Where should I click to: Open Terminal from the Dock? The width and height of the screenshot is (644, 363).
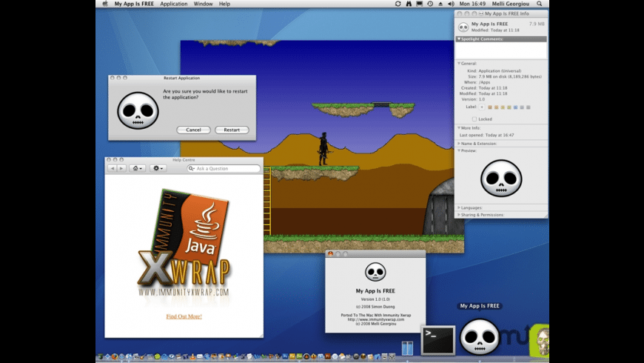click(x=438, y=340)
